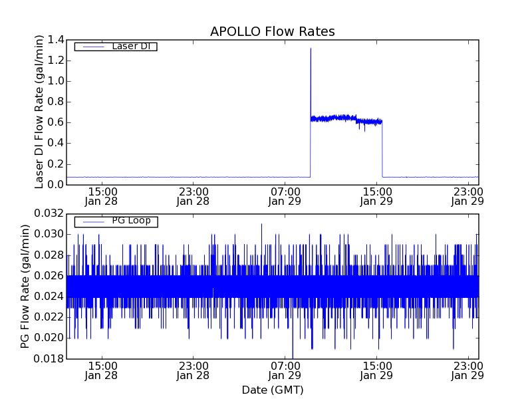Image resolution: width=532 pixels, height=399 pixels.
Task: Click the 'PG Flow Rate (gal/min)' axis label
Action: coord(25,287)
